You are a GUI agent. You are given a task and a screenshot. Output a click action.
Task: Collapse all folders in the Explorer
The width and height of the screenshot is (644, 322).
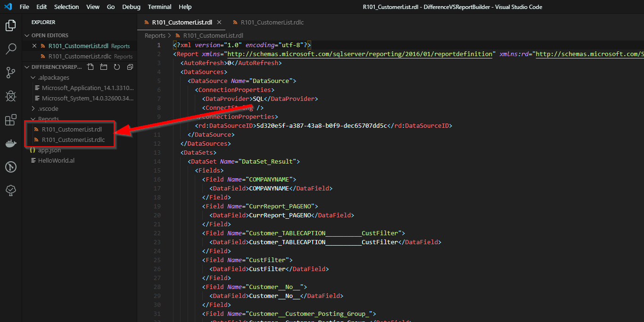click(x=130, y=66)
